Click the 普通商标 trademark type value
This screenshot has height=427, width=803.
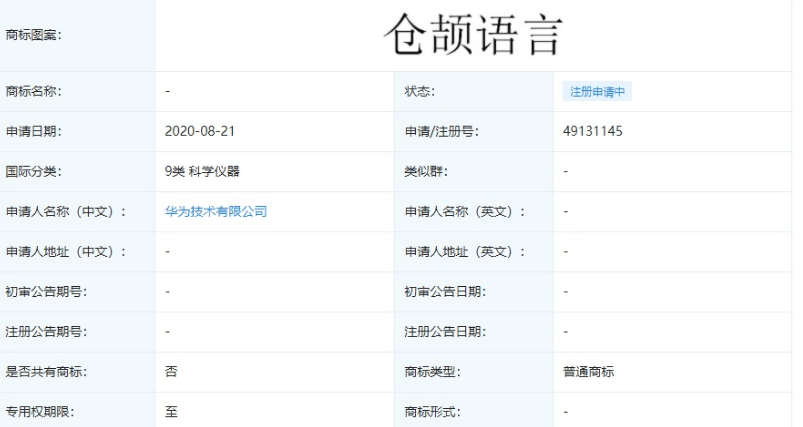coord(588,371)
